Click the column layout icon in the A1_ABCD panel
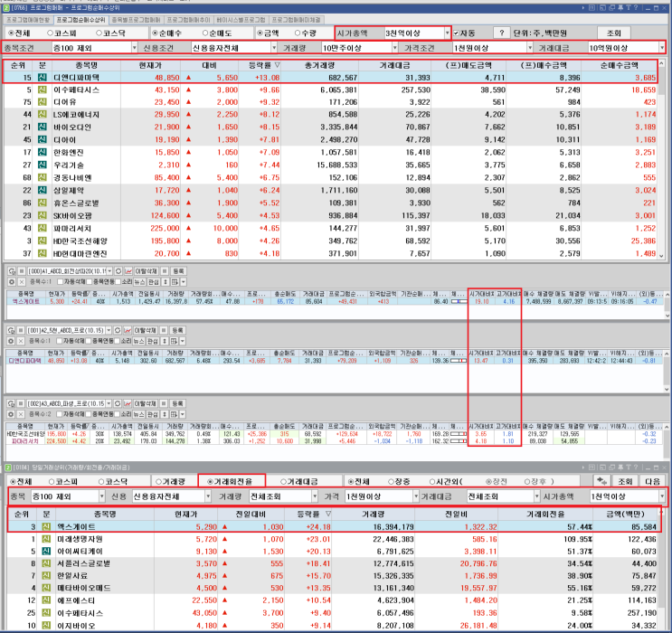The height and width of the screenshot is (633, 672). (x=175, y=282)
